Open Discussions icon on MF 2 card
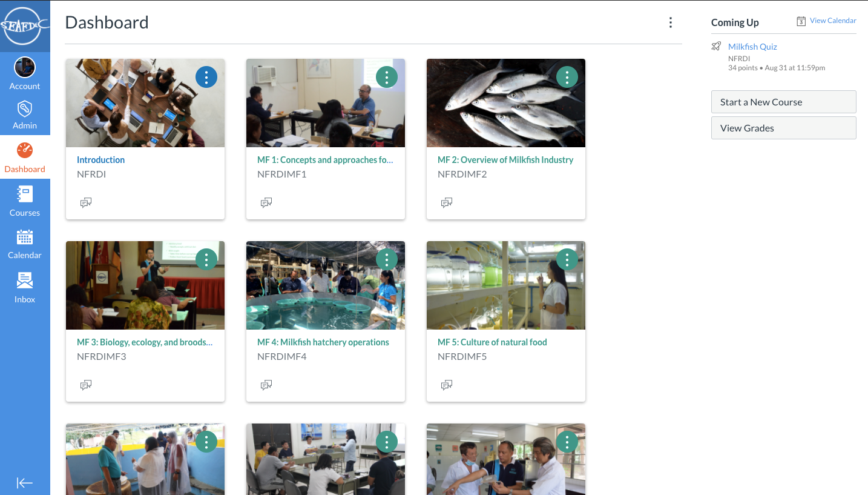Viewport: 868px width, 495px height. pyautogui.click(x=447, y=203)
